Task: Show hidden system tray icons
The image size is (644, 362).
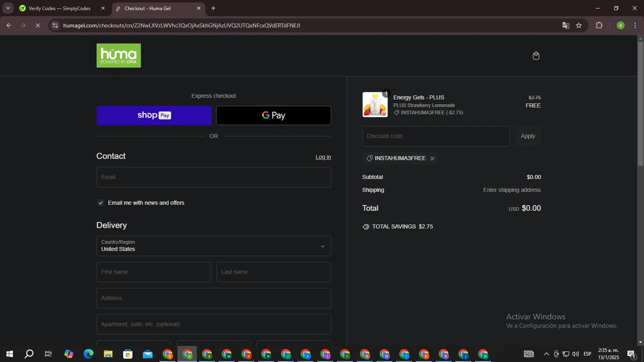Action: 546,354
